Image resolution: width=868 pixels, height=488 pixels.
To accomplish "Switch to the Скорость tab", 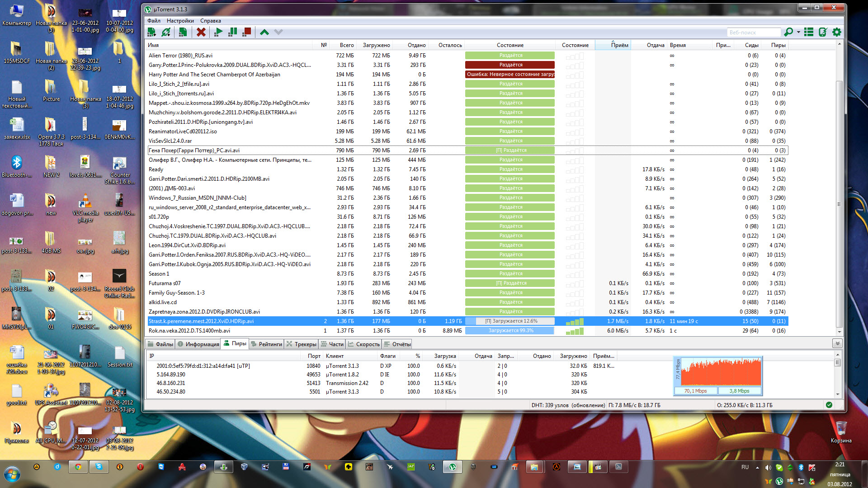I will pos(363,344).
